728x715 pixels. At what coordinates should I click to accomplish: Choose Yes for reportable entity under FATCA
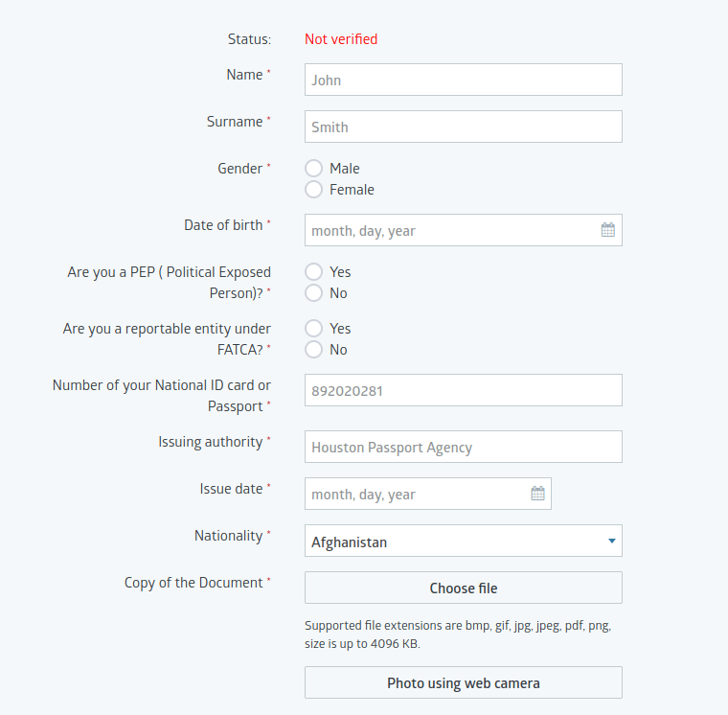tap(313, 329)
